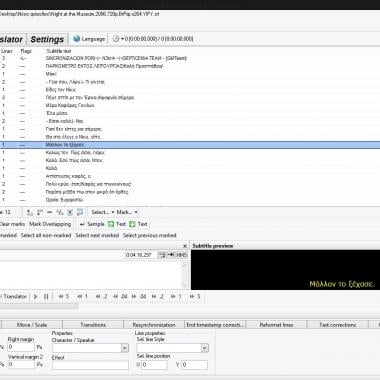Click the video position slider below playback controls
The image size is (380, 380).
(39, 306)
